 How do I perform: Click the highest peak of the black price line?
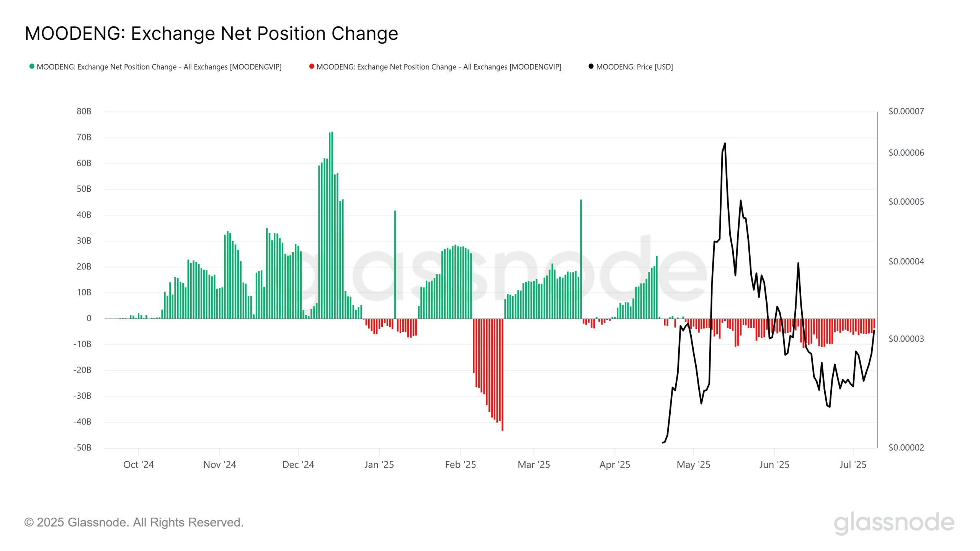pos(725,144)
